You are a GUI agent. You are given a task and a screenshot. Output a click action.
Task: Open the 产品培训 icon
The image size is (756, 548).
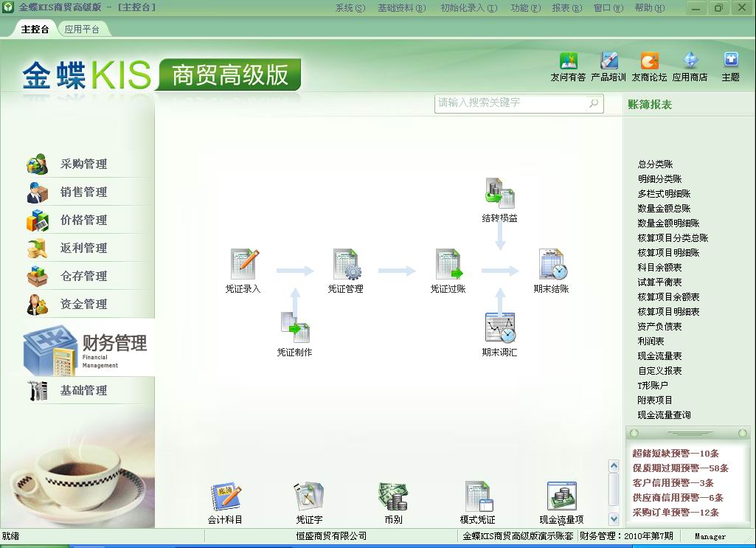point(609,61)
